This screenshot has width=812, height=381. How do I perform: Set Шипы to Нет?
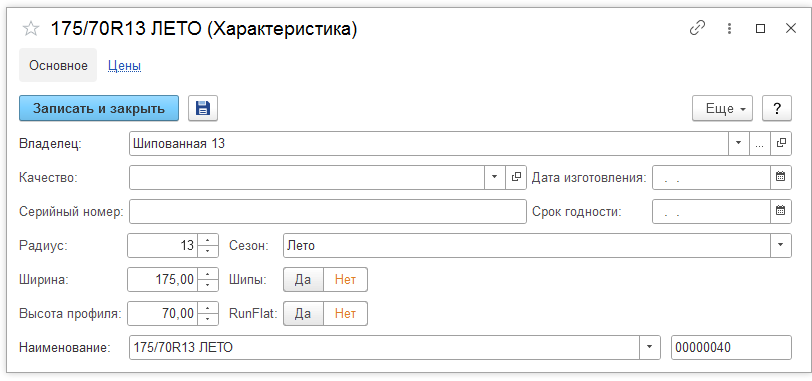pyautogui.click(x=345, y=280)
